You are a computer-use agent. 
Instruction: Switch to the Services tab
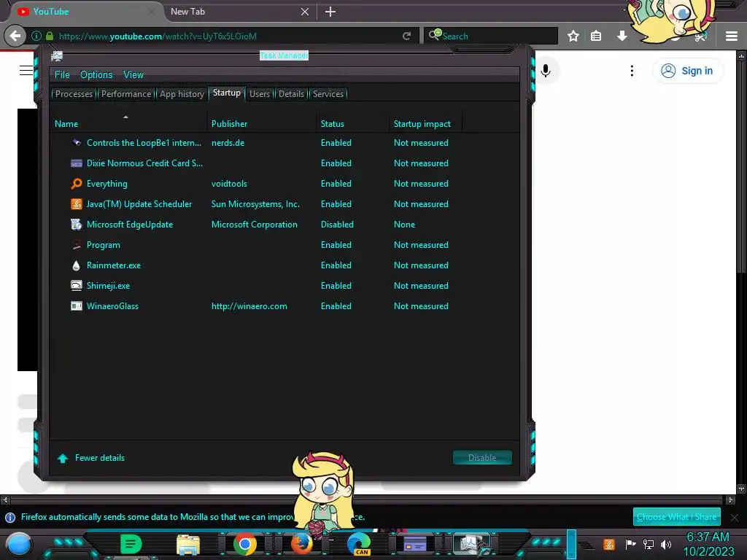pos(328,94)
